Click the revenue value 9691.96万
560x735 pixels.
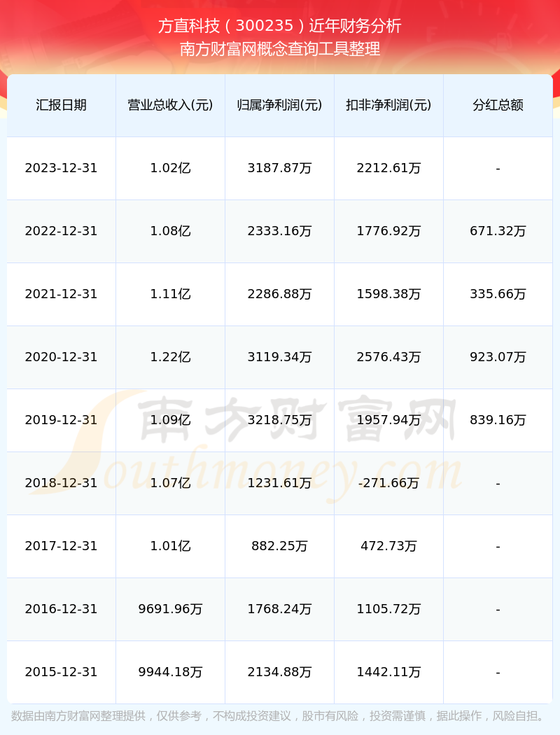point(171,609)
